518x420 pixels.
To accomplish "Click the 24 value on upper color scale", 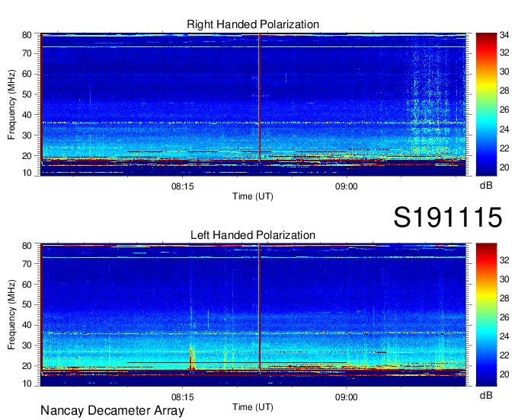I will click(x=504, y=129).
